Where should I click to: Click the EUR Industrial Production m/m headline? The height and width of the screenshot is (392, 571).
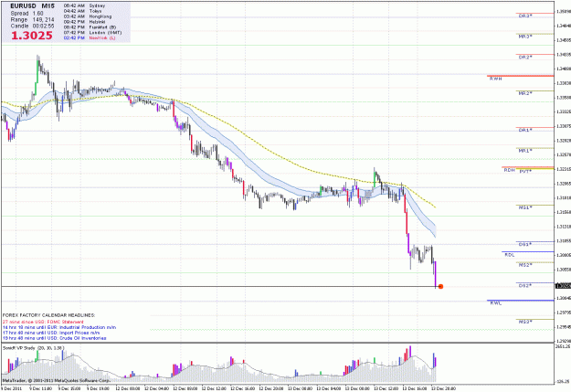click(59, 327)
